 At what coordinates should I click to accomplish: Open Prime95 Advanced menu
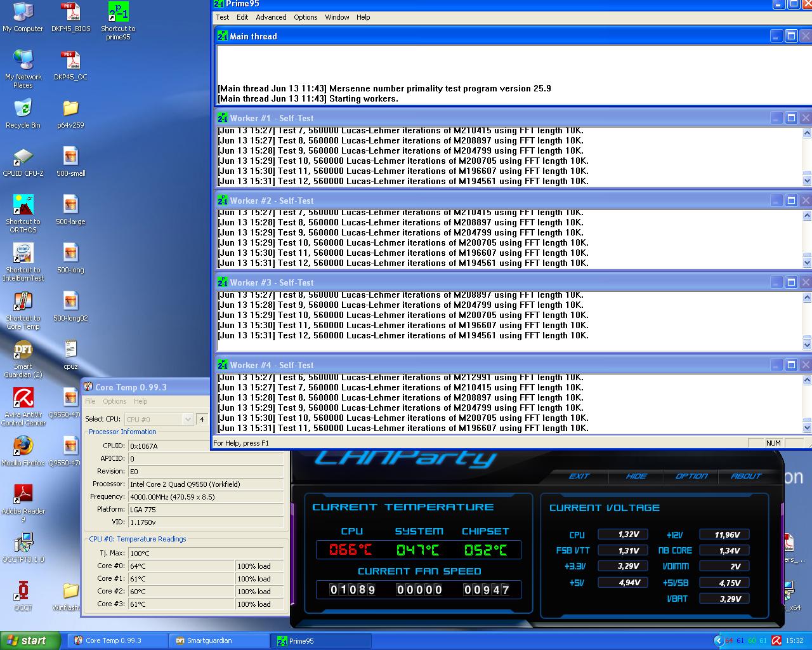coord(271,17)
